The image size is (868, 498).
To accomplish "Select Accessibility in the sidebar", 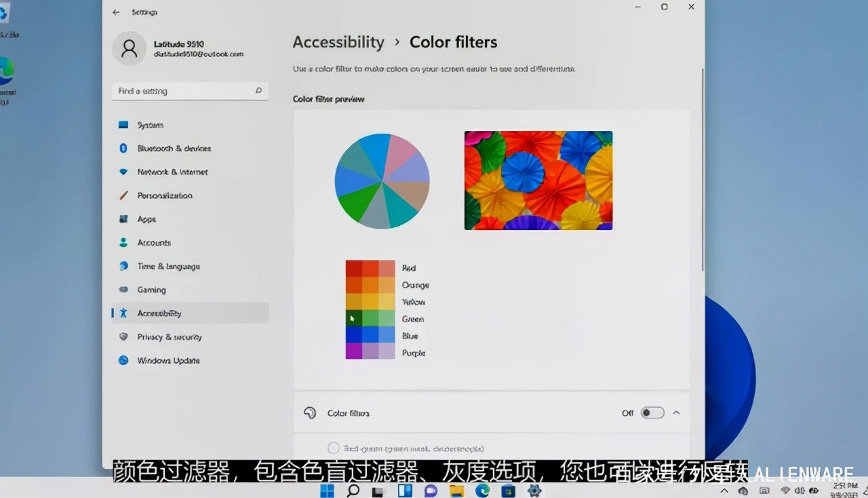I will [190, 313].
